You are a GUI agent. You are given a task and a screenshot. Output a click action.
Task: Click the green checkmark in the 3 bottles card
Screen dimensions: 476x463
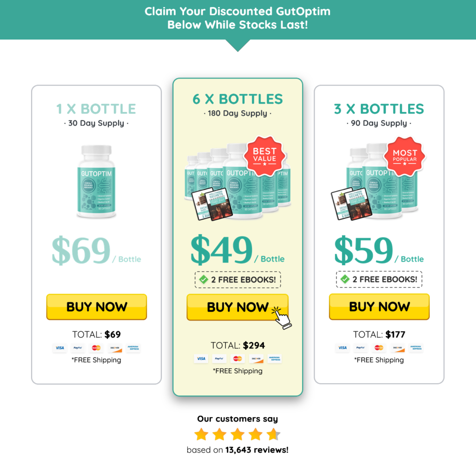tap(345, 279)
